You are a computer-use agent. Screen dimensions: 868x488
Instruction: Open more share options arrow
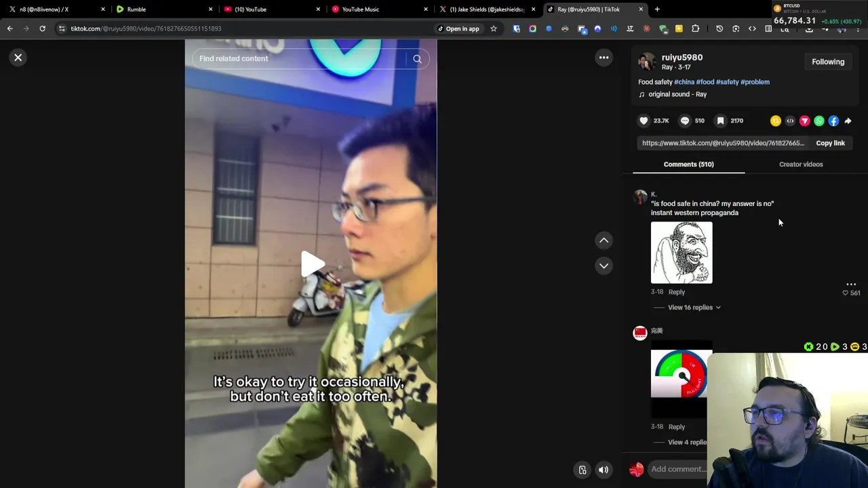pos(848,121)
